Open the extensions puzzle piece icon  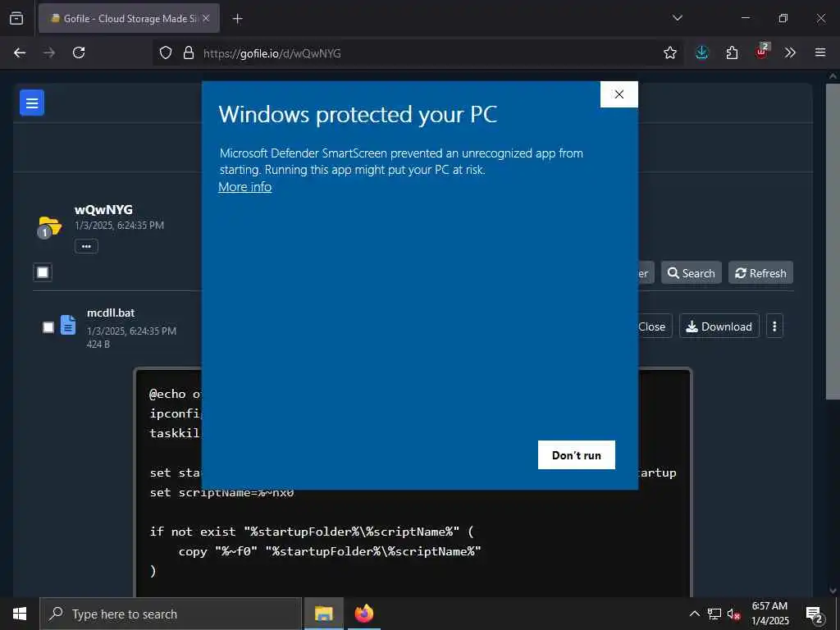(732, 52)
